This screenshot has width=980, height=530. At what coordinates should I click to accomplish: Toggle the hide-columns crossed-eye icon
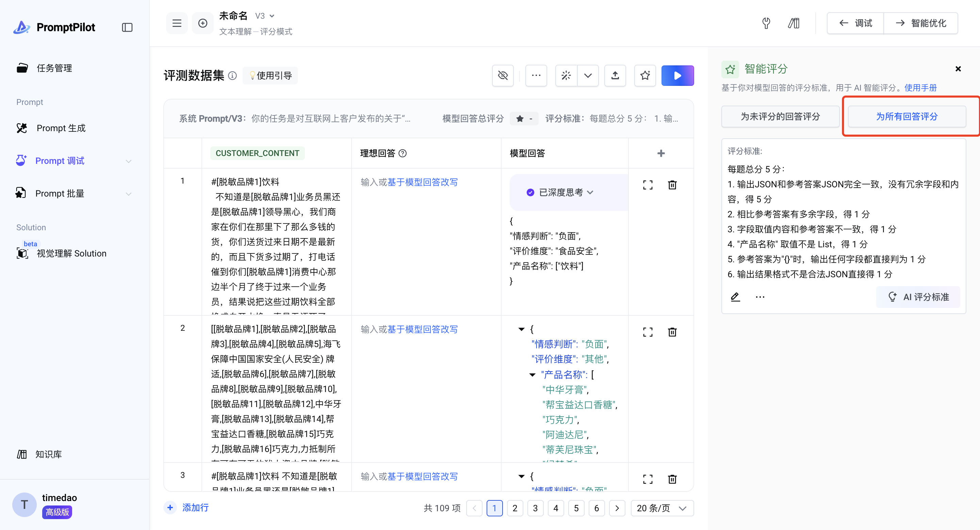click(503, 75)
